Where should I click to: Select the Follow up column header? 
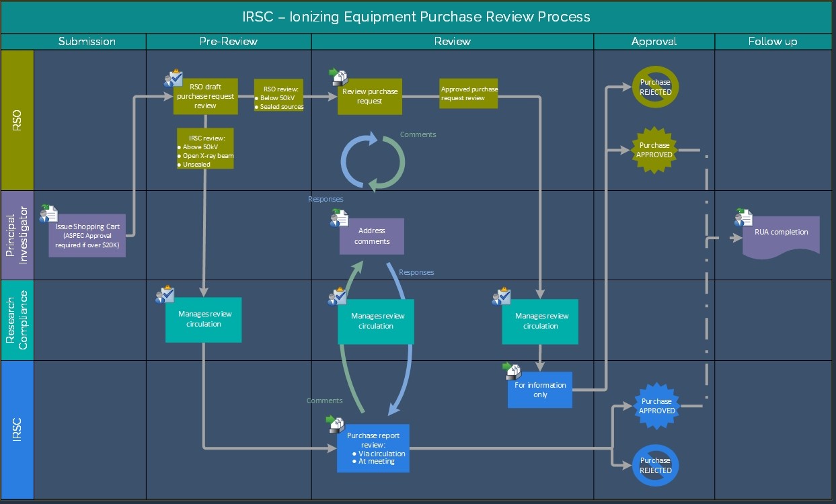pyautogui.click(x=773, y=42)
